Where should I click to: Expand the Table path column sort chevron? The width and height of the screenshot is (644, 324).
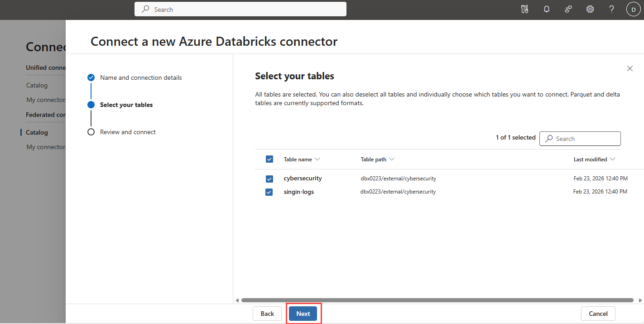[392, 160]
